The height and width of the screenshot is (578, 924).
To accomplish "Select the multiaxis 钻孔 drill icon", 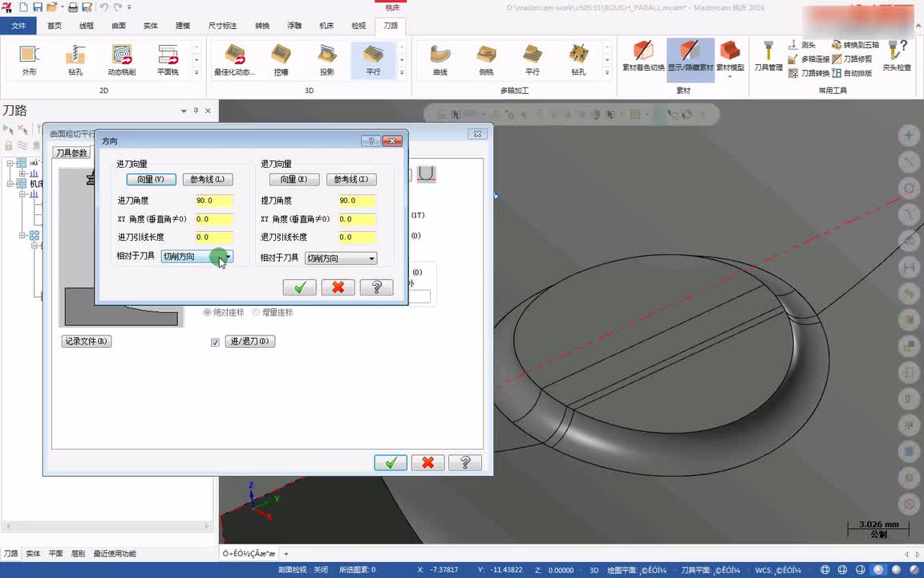I will click(578, 59).
